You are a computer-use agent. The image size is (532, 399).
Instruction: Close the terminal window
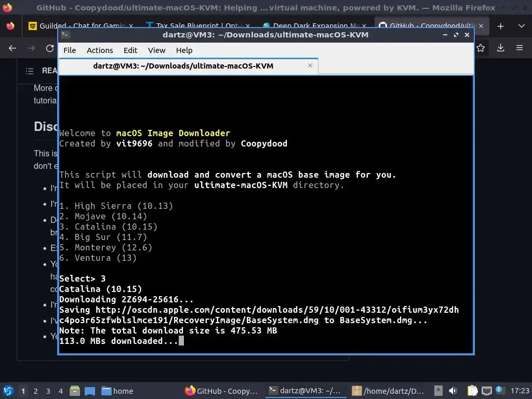(x=467, y=35)
